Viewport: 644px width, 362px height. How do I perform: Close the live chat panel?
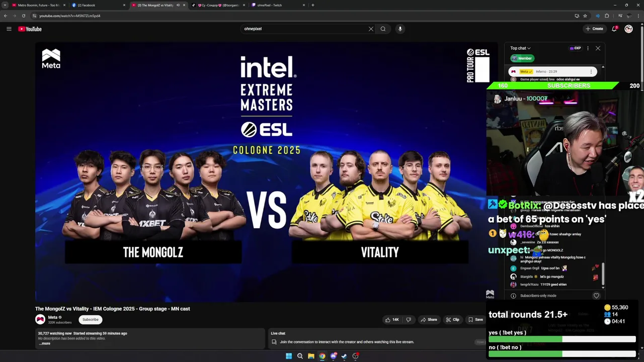[x=598, y=48]
